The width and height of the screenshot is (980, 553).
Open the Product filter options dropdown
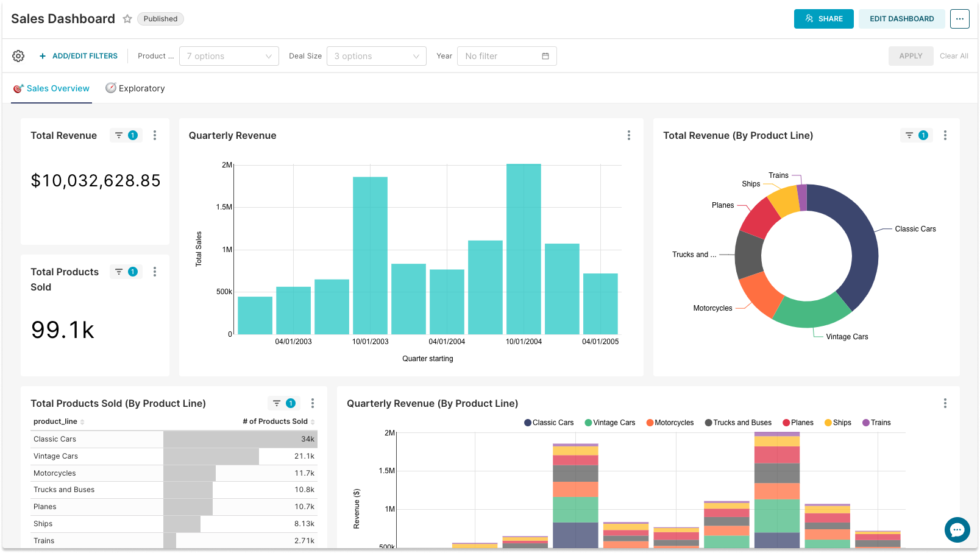coord(229,56)
